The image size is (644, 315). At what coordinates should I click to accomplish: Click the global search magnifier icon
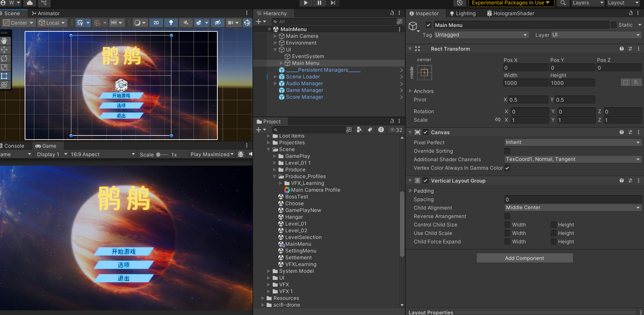[563, 3]
